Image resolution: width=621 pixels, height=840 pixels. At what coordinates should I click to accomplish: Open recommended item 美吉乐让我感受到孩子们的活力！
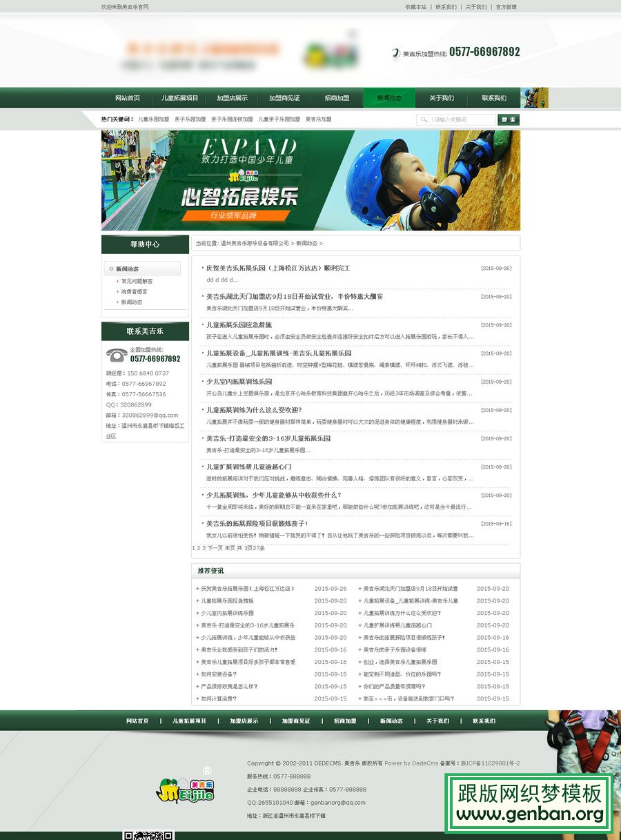tap(239, 649)
